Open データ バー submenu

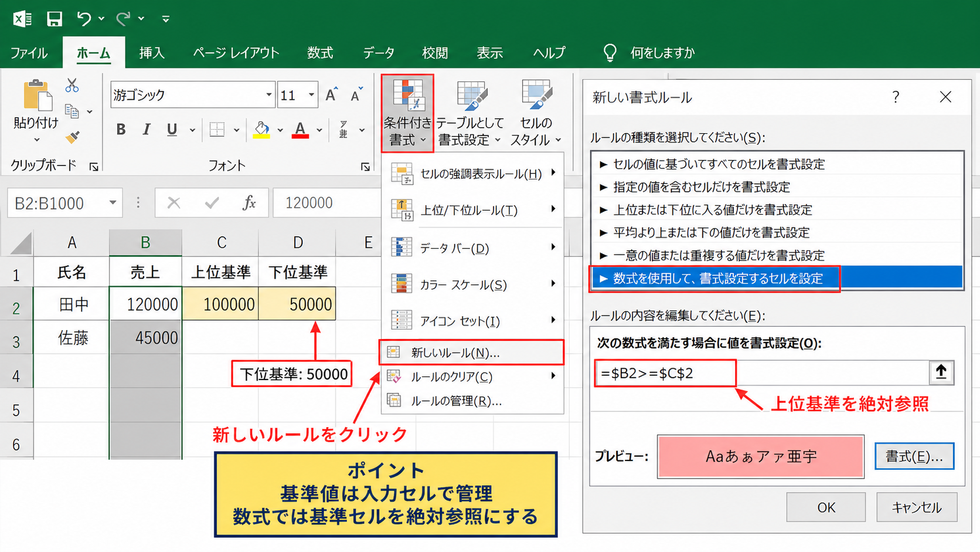473,248
